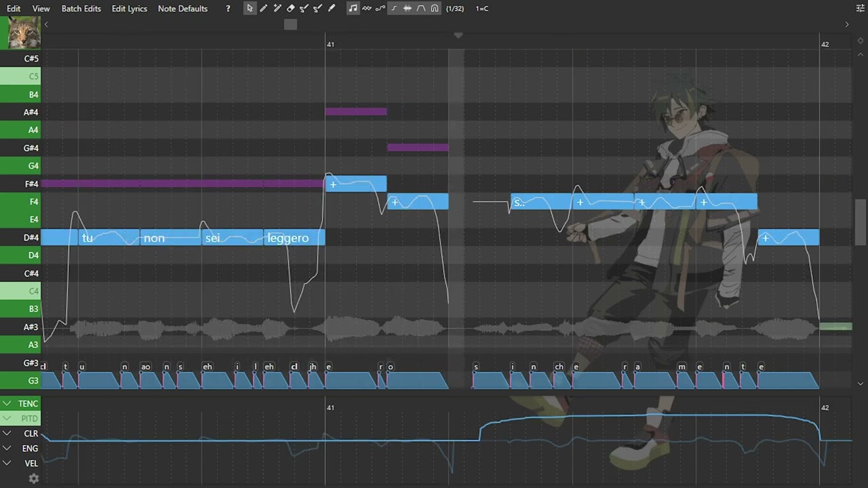Select the knife tool

point(332,9)
